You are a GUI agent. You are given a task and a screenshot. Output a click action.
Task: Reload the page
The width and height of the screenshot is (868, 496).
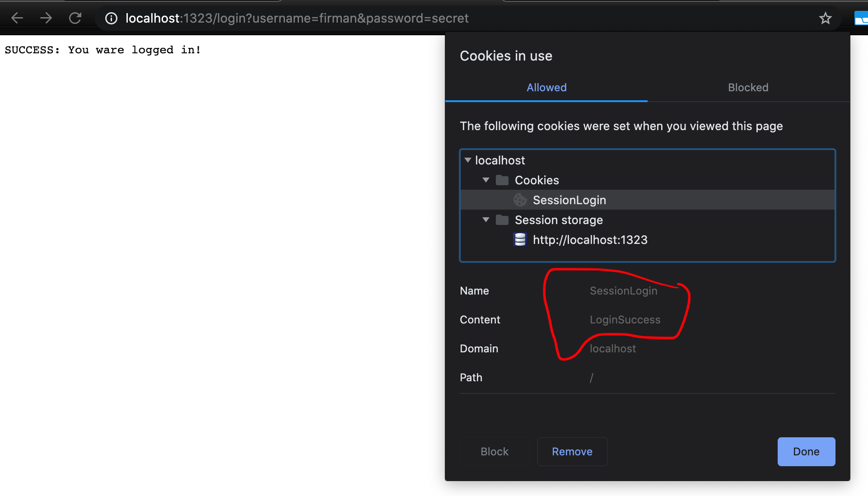(75, 18)
